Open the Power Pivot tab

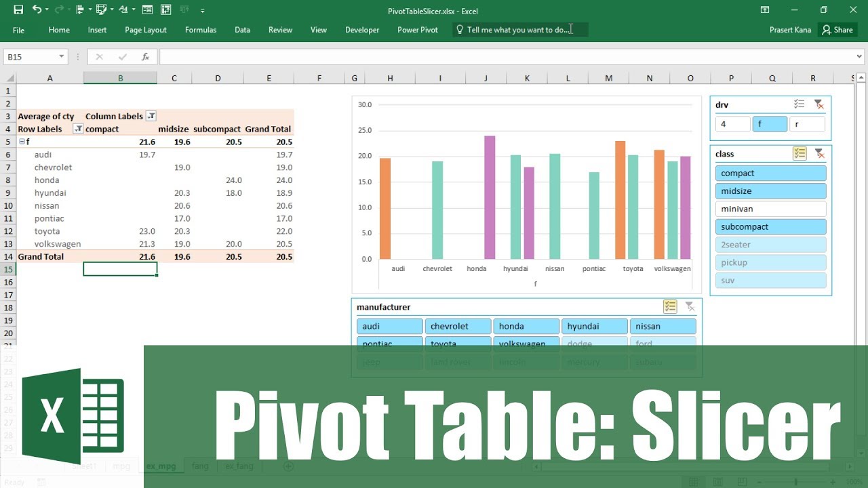click(418, 30)
